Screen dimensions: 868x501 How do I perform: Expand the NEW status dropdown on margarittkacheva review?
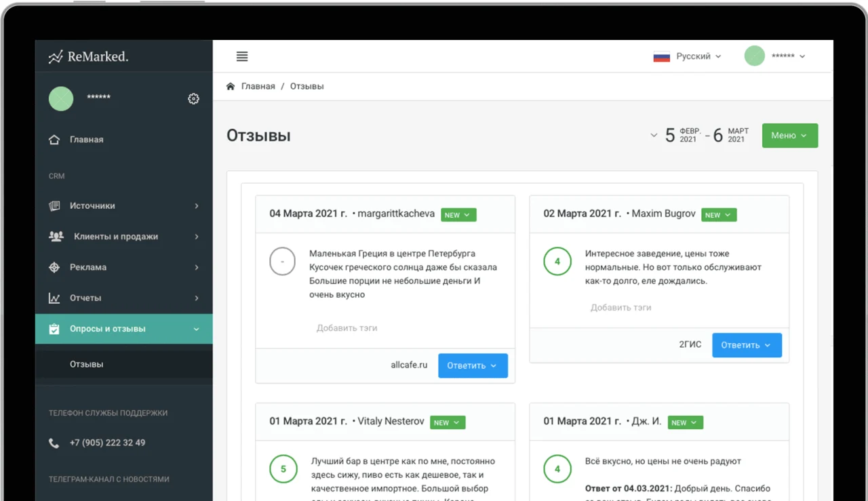pyautogui.click(x=458, y=214)
